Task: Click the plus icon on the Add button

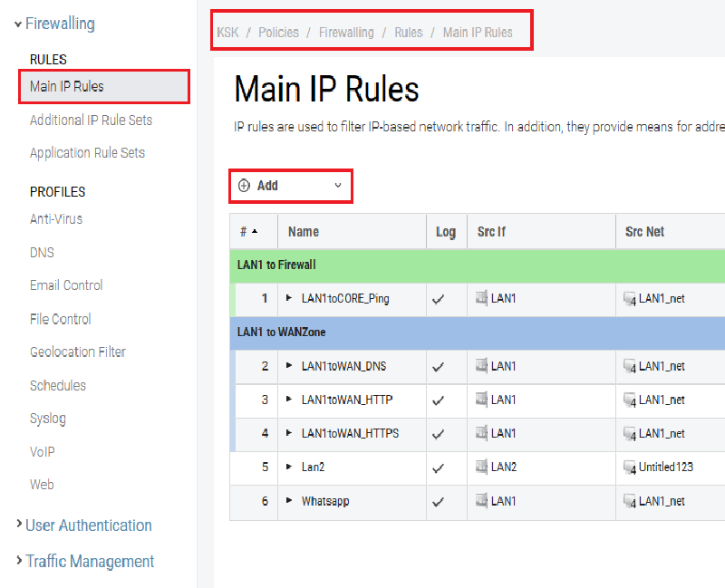Action: [244, 186]
